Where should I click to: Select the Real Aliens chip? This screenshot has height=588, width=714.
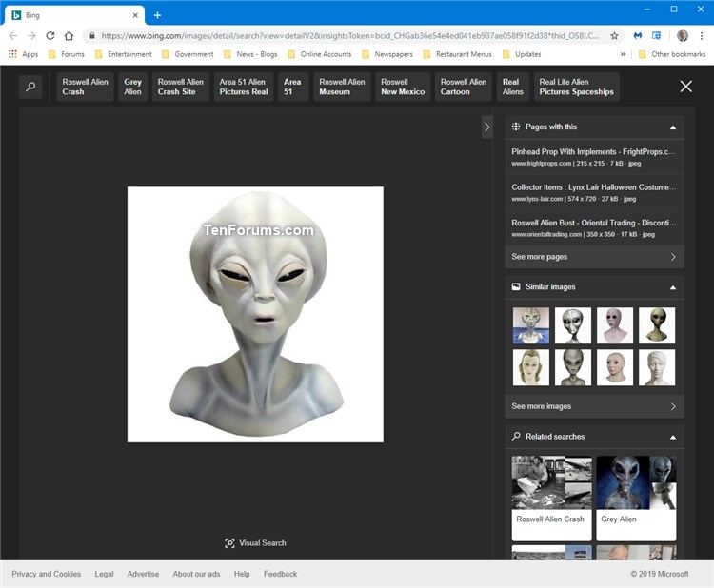pyautogui.click(x=513, y=87)
